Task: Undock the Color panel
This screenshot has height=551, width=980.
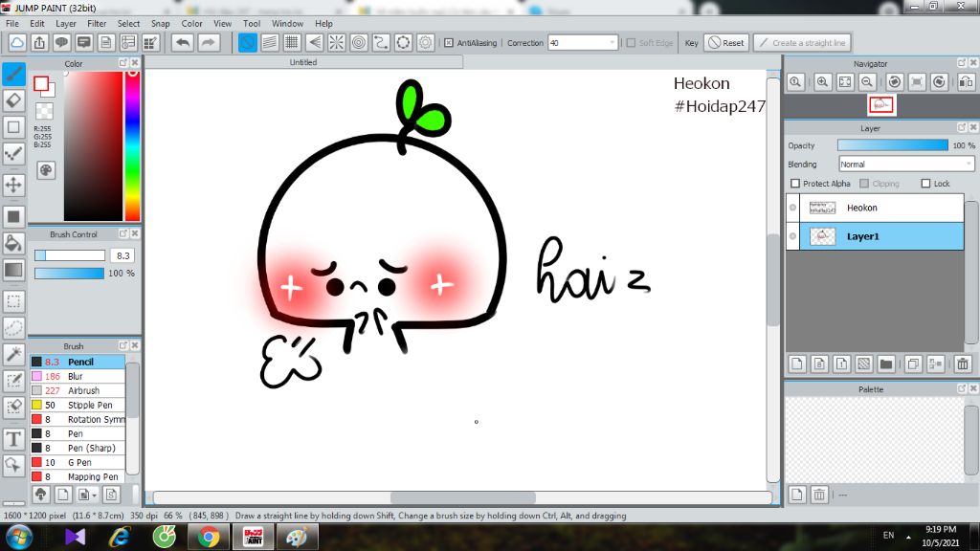Action: [122, 63]
